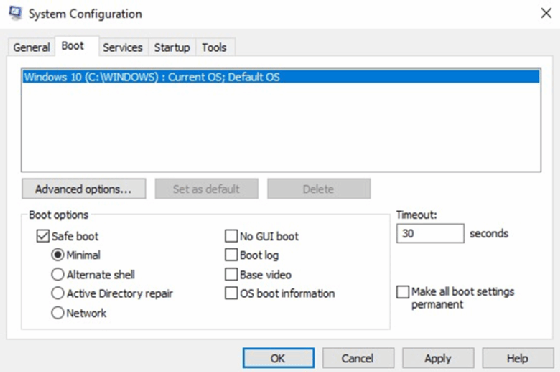Apply the boot settings
Viewport: 560px width, 372px height.
point(438,358)
